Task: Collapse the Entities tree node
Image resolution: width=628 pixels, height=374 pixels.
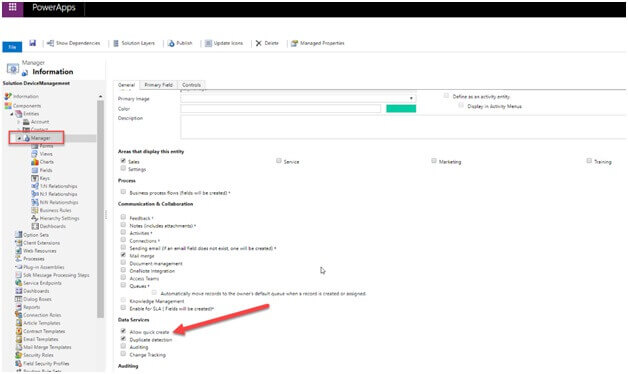Action: click(x=12, y=114)
